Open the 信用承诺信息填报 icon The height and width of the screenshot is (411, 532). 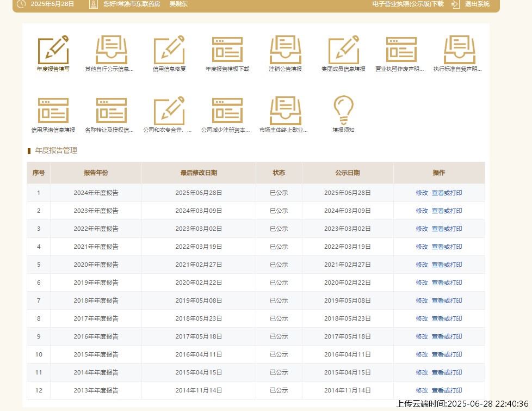click(53, 111)
